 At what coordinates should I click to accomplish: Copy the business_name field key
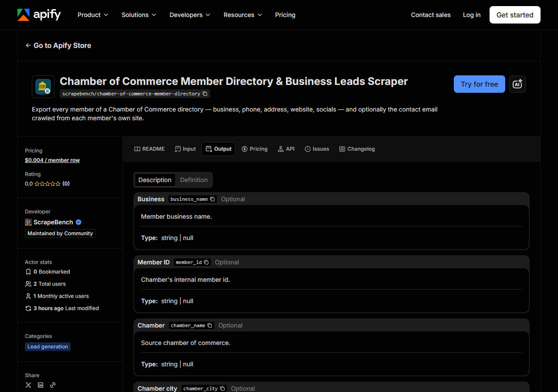212,199
